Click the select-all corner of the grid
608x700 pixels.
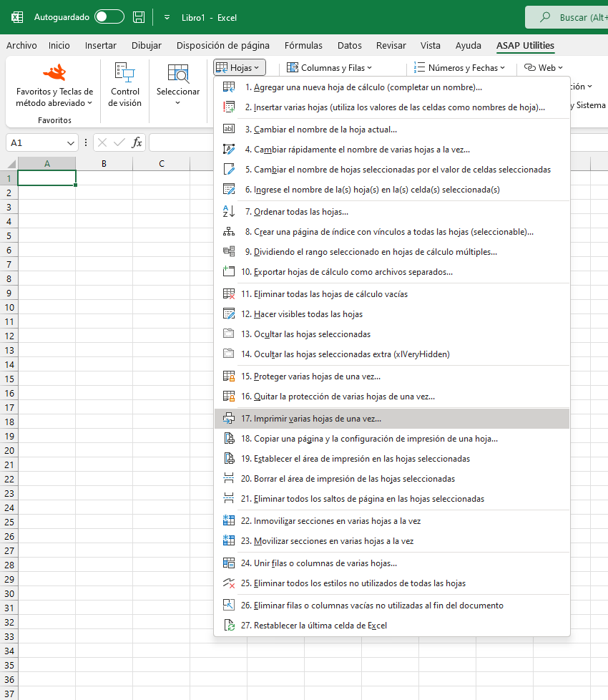pos(10,164)
